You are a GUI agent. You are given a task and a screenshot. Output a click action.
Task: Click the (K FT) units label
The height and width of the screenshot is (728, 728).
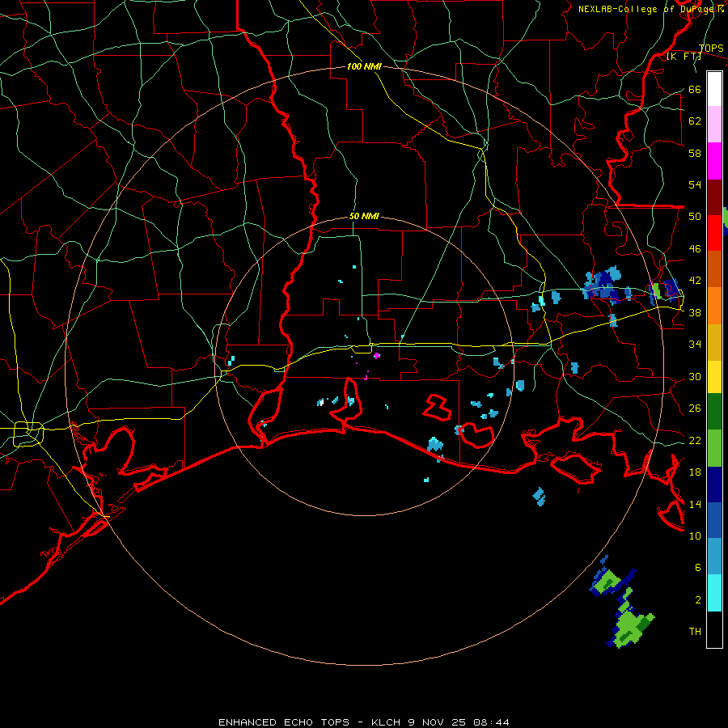684,57
